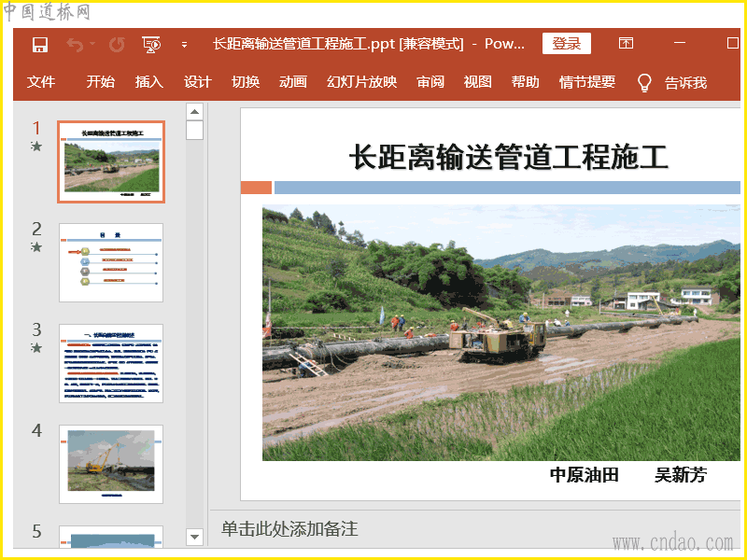
Task: Click the Tell Me lightbulb icon
Action: pyautogui.click(x=644, y=83)
